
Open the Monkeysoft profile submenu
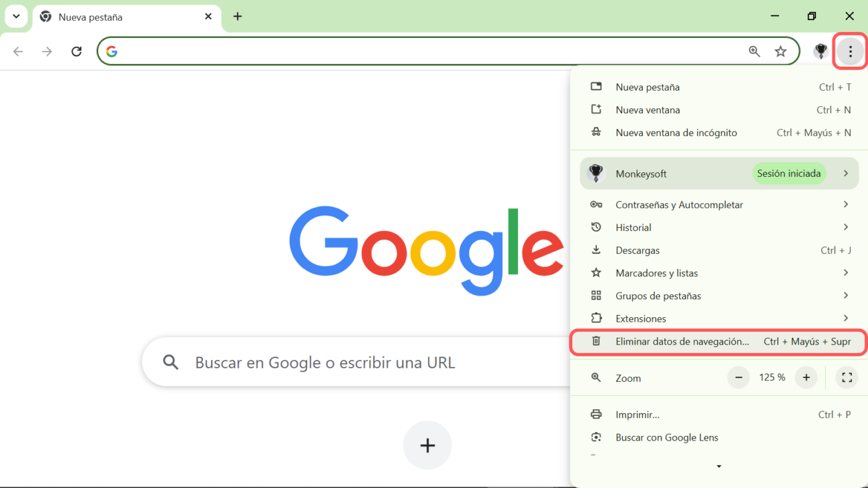(719, 174)
